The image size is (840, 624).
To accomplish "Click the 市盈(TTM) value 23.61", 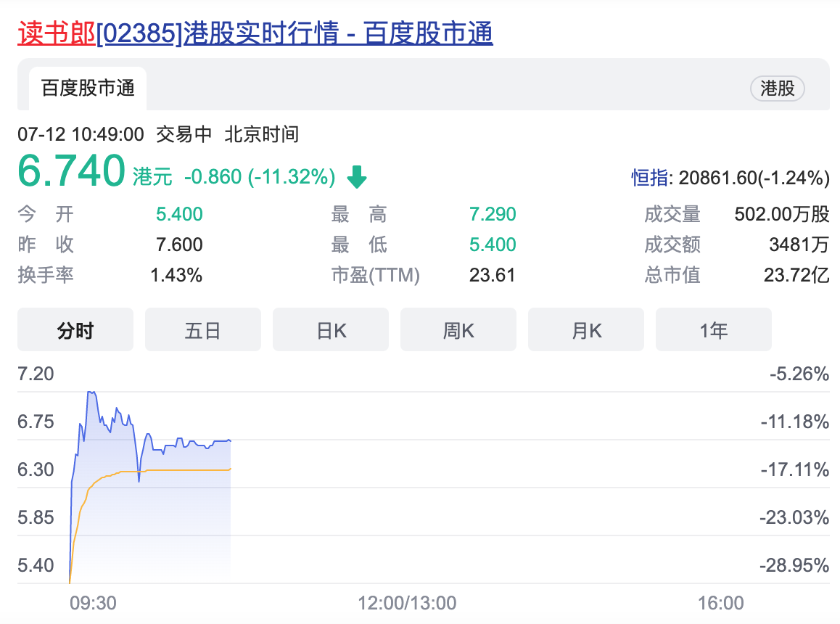I will 492,276.
